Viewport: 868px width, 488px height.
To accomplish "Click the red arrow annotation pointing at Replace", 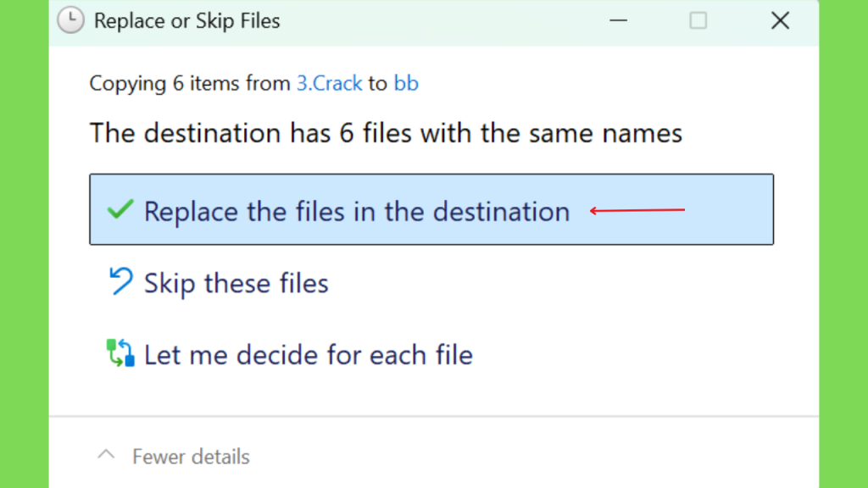I will pyautogui.click(x=637, y=210).
